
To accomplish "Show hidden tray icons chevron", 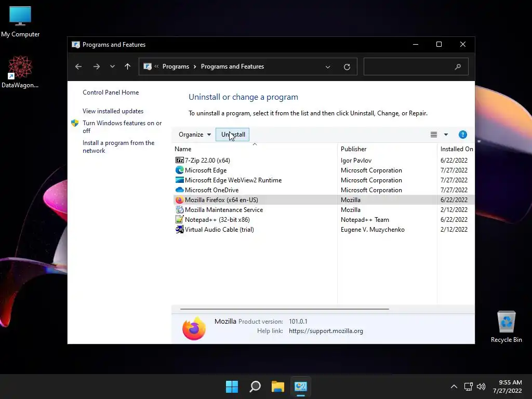I will pos(454,387).
